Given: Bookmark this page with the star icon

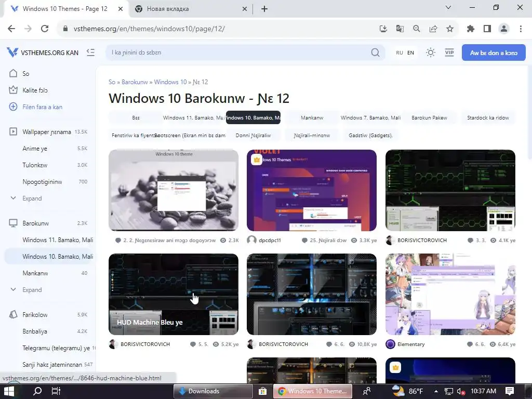Looking at the screenshot, I should [450, 29].
